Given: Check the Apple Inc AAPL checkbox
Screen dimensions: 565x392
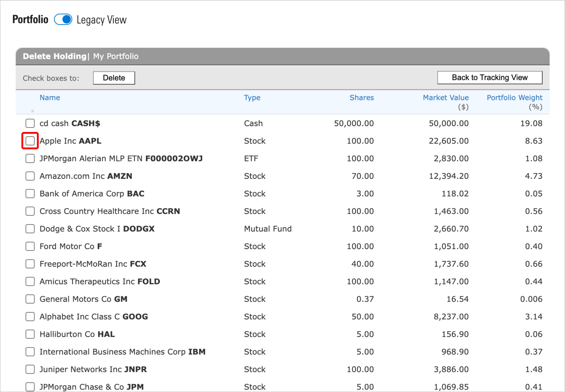Looking at the screenshot, I should 30,141.
